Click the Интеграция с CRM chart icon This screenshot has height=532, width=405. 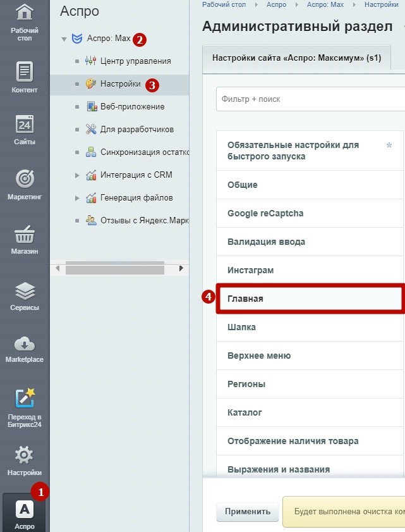tap(91, 175)
